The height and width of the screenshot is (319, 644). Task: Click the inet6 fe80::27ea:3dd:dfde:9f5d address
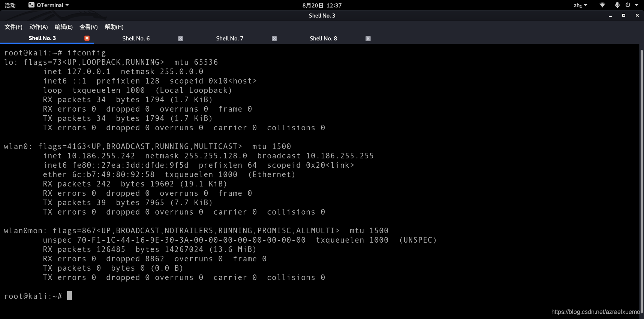130,165
